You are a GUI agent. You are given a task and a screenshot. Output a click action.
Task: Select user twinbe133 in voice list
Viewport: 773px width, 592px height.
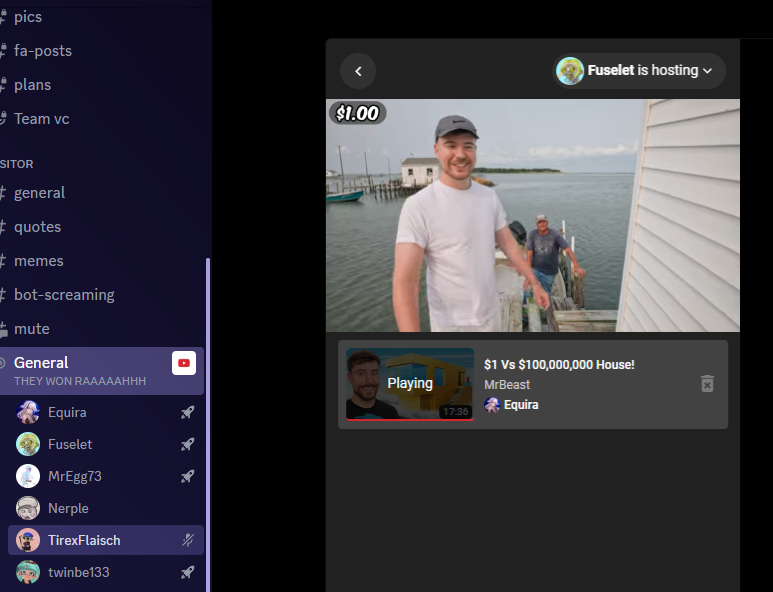106,572
